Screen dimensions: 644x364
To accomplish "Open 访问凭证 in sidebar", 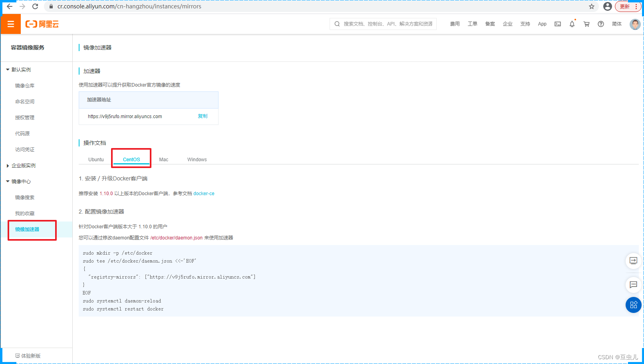I will coord(25,149).
